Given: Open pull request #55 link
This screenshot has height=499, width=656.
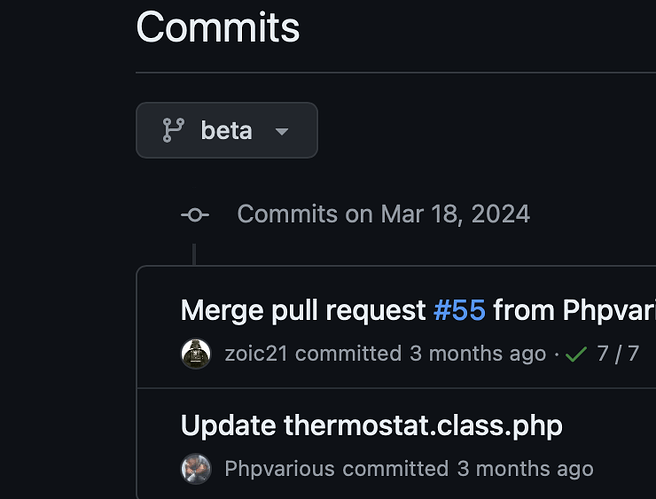Looking at the screenshot, I should pyautogui.click(x=459, y=310).
